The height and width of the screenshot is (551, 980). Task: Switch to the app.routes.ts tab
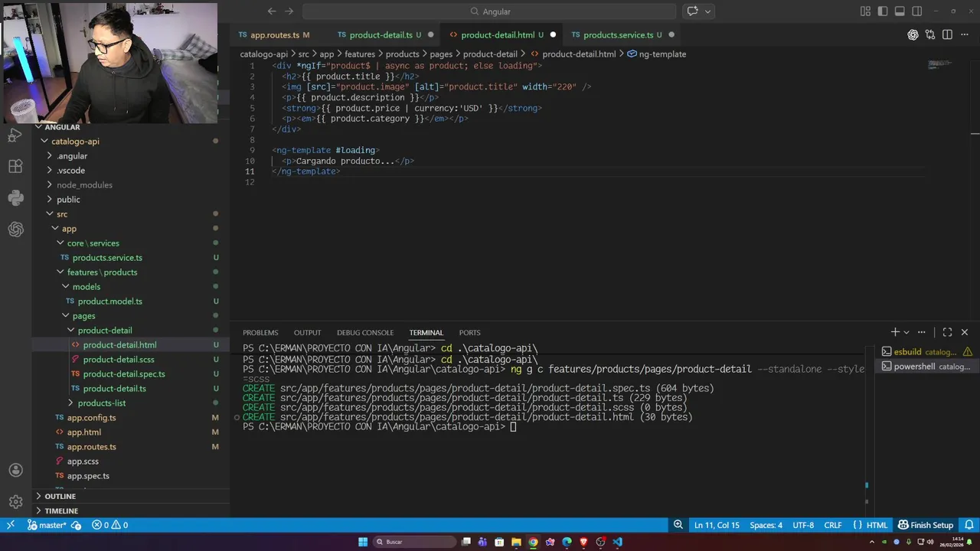click(274, 34)
